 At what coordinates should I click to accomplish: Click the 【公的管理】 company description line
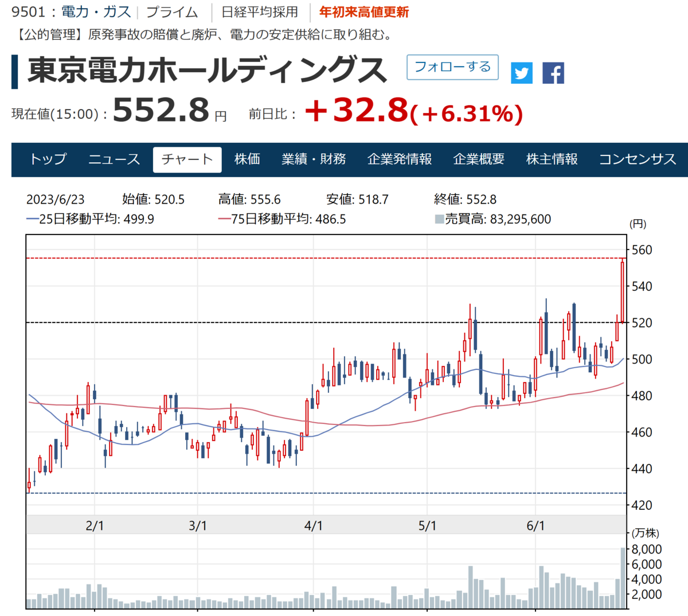coord(204,34)
